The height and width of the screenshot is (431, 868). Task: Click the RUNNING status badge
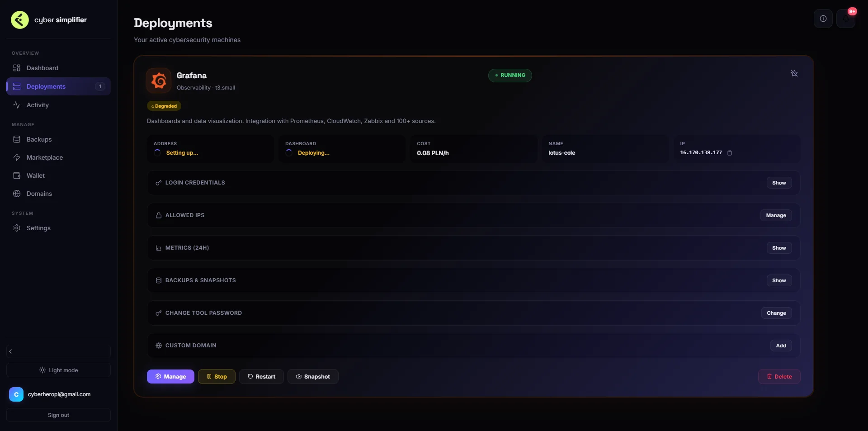510,76
